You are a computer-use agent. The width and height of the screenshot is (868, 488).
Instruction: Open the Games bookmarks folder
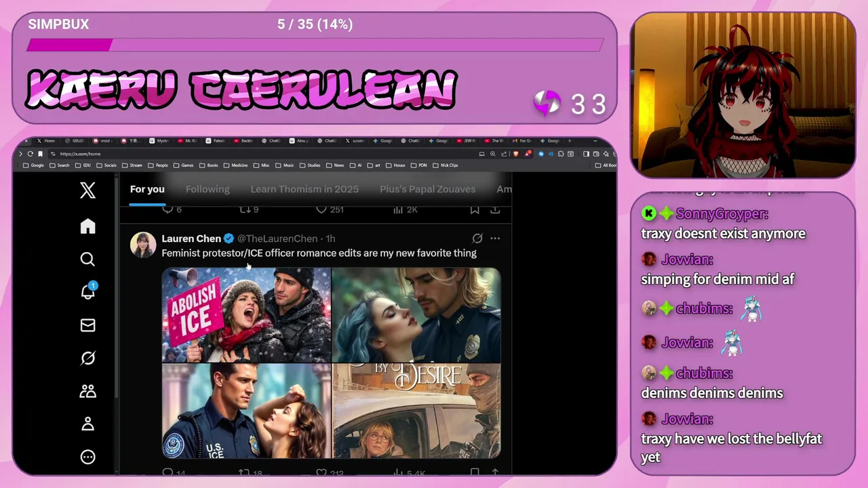[x=184, y=165]
